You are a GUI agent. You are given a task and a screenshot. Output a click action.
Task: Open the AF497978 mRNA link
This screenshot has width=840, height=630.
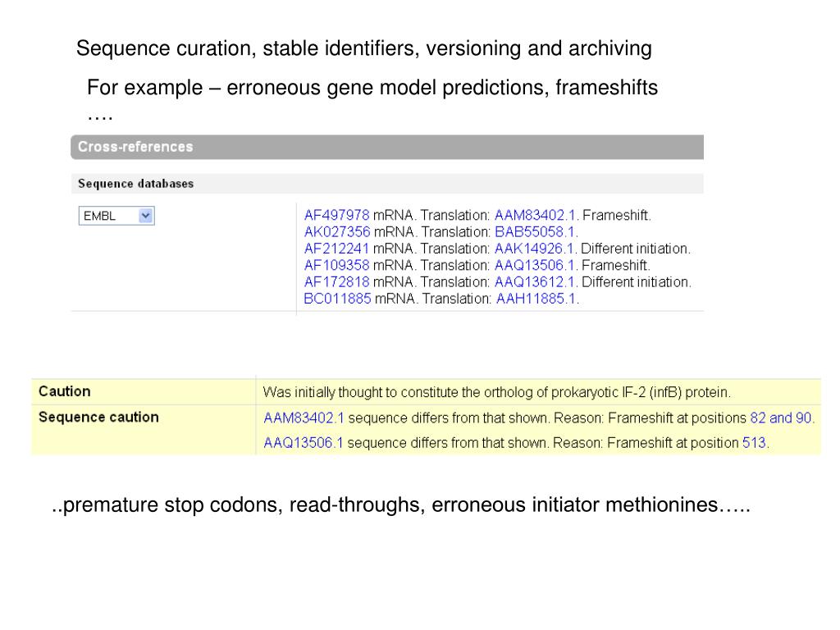(x=336, y=216)
